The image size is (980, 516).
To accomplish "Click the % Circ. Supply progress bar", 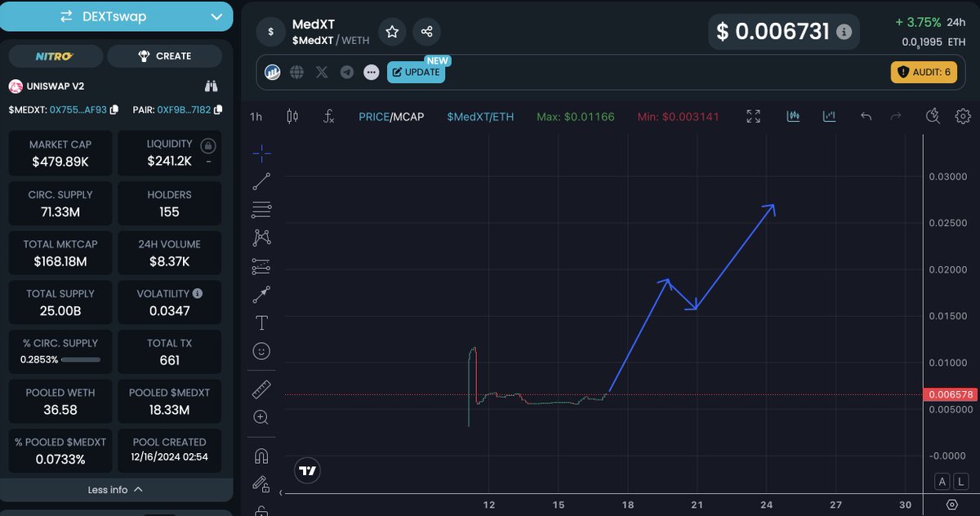I will click(81, 359).
